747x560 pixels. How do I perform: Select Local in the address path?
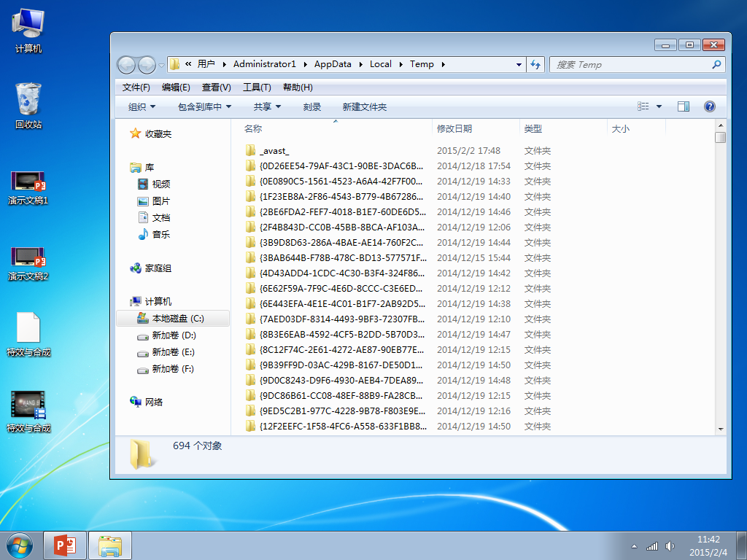click(381, 64)
